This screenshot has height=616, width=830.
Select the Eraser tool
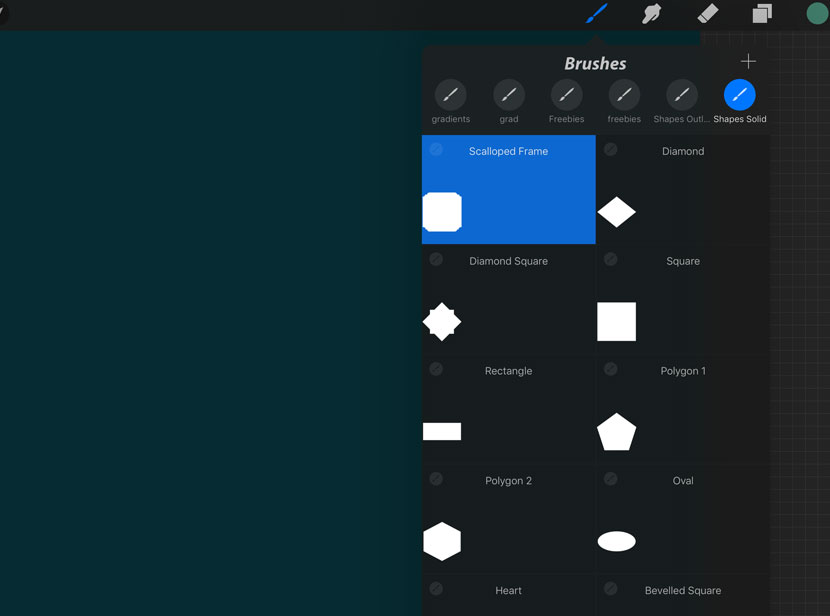(x=708, y=14)
